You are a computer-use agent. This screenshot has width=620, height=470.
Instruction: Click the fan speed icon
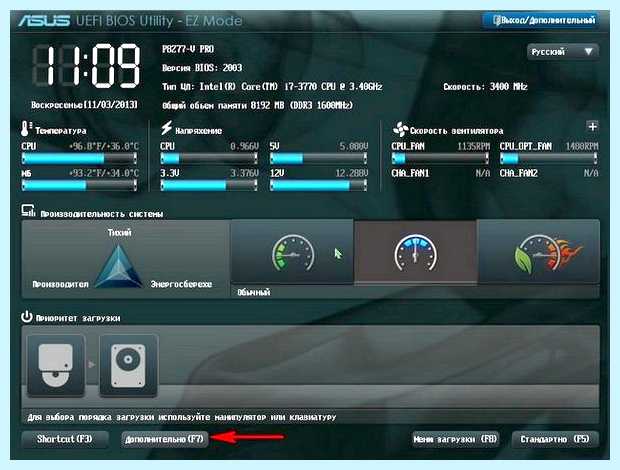[x=400, y=129]
